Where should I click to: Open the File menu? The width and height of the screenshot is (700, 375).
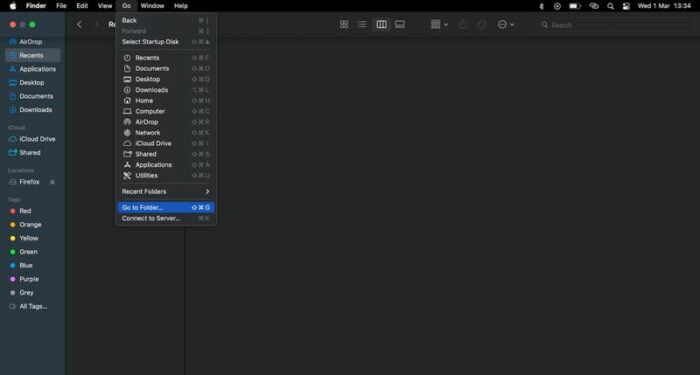[61, 6]
